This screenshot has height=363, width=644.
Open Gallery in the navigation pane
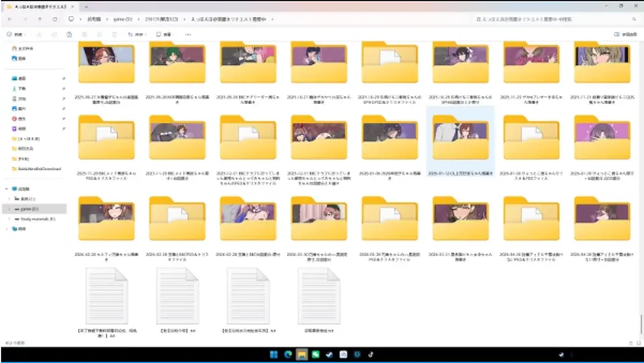tap(19, 58)
